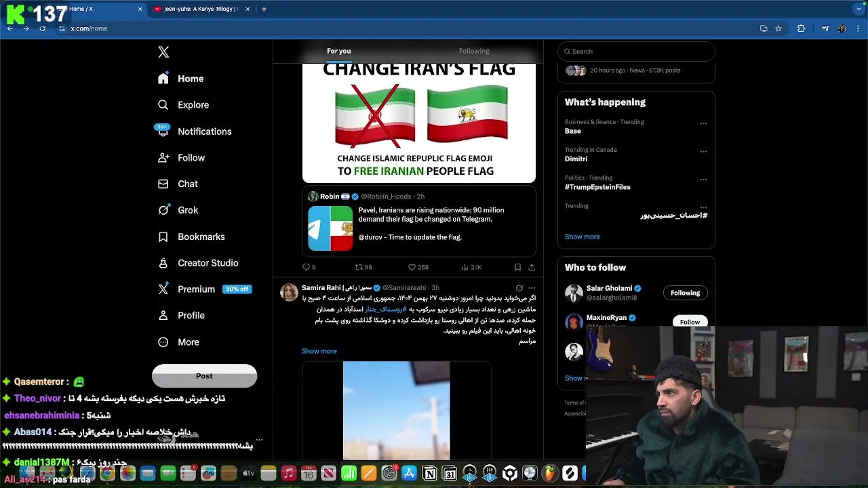Switch to the Following tab
The image size is (868, 488).
pos(474,51)
